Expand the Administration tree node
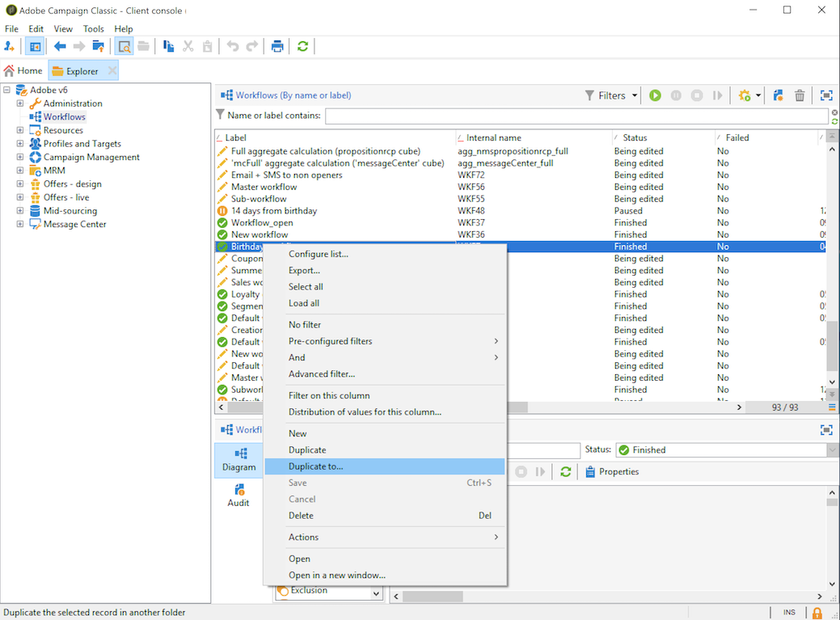 pos(20,103)
